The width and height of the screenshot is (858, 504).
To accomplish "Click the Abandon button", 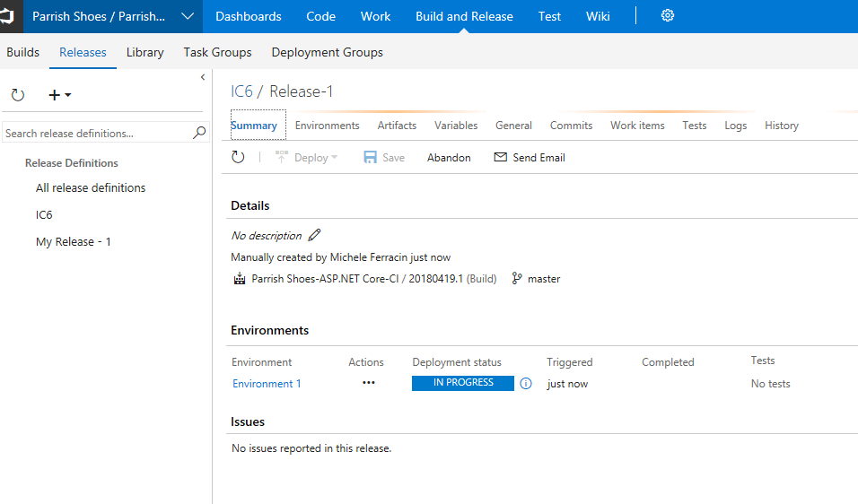I will pyautogui.click(x=449, y=158).
